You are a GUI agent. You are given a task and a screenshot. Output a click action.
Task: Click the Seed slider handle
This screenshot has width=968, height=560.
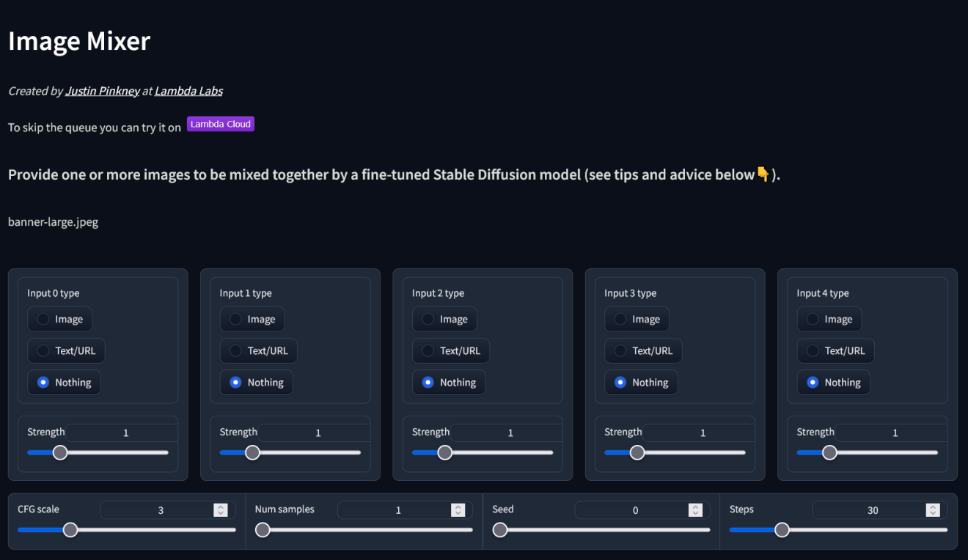(x=500, y=529)
